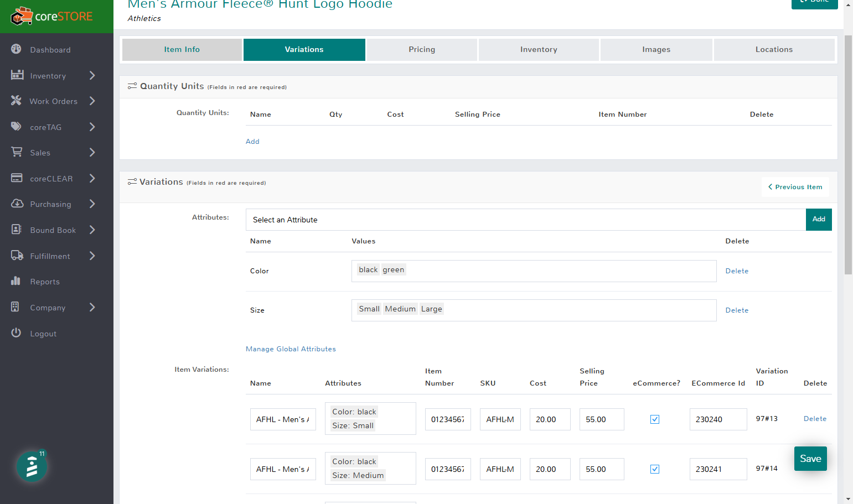Delete variation 97#13 row
The width and height of the screenshot is (853, 504).
(815, 419)
